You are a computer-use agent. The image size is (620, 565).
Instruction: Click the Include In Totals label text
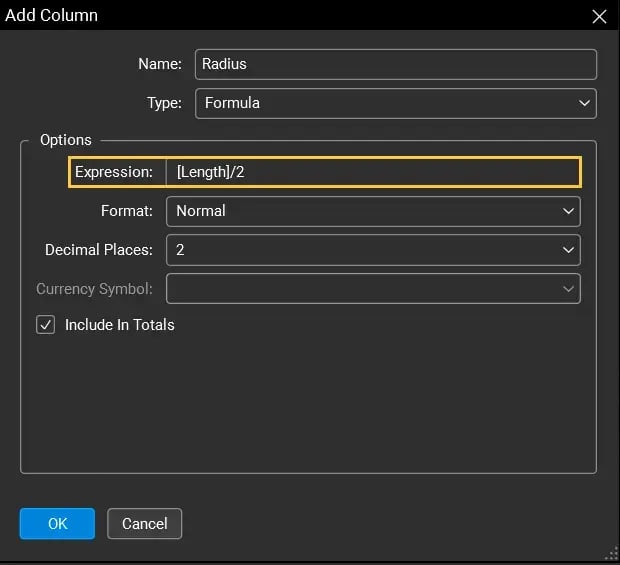[x=119, y=325]
